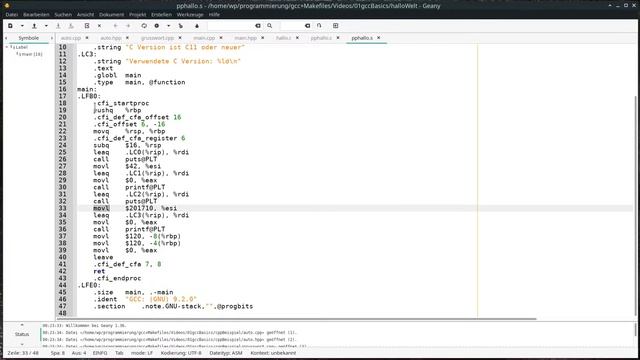Focus the toolbar search text field
The height and width of the screenshot is (360, 640).
click(x=231, y=26)
